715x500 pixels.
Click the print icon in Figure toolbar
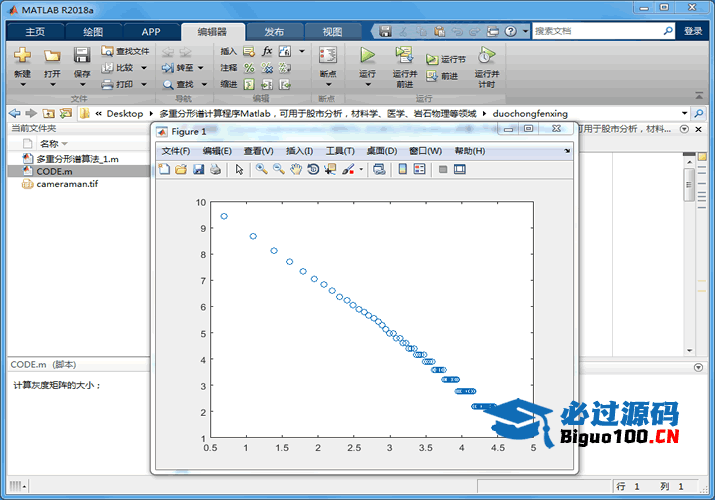[215, 170]
